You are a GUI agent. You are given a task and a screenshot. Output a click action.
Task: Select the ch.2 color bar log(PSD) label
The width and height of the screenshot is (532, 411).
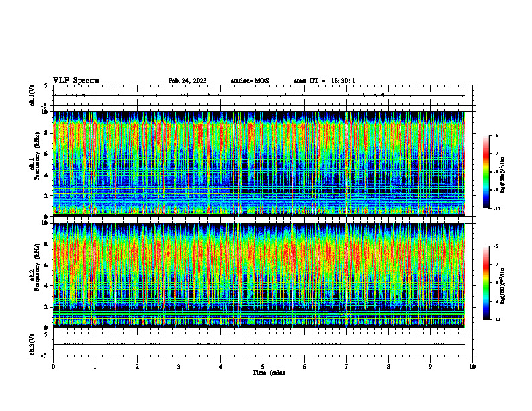pyautogui.click(x=503, y=285)
